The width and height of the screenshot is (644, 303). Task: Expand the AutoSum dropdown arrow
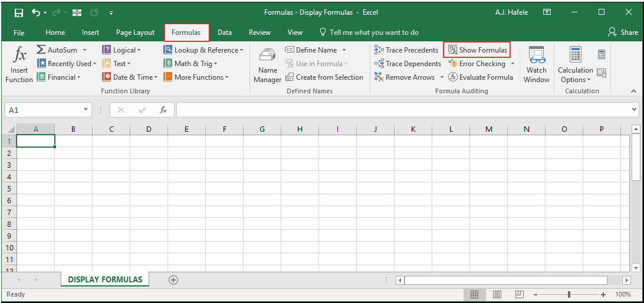(84, 50)
